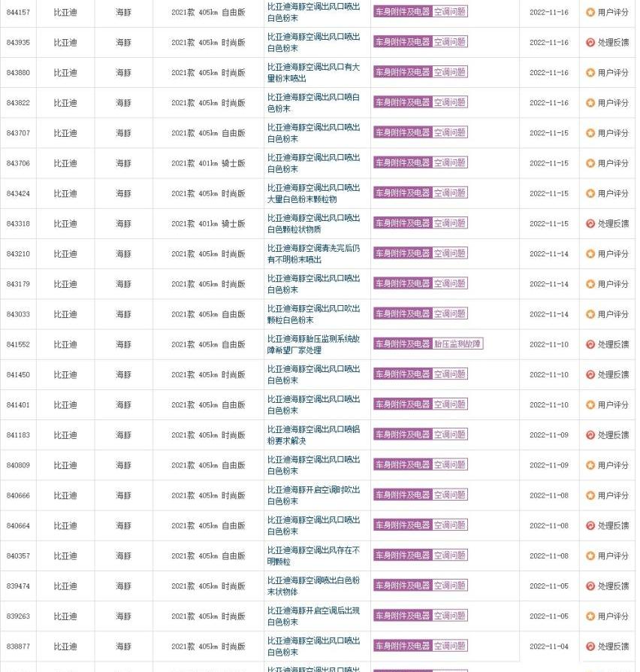Viewport: 640px width, 672px height.
Task: Click the orange rating icon in row 843033
Action: point(590,314)
